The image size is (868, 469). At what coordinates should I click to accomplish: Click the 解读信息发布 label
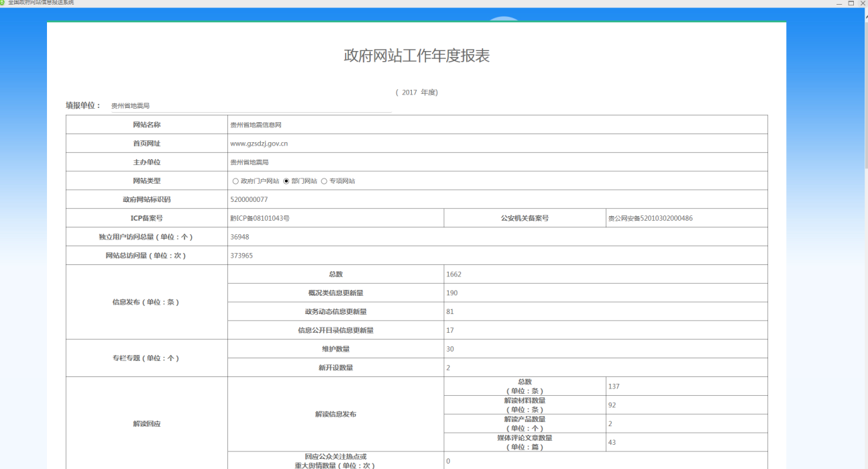tap(335, 415)
